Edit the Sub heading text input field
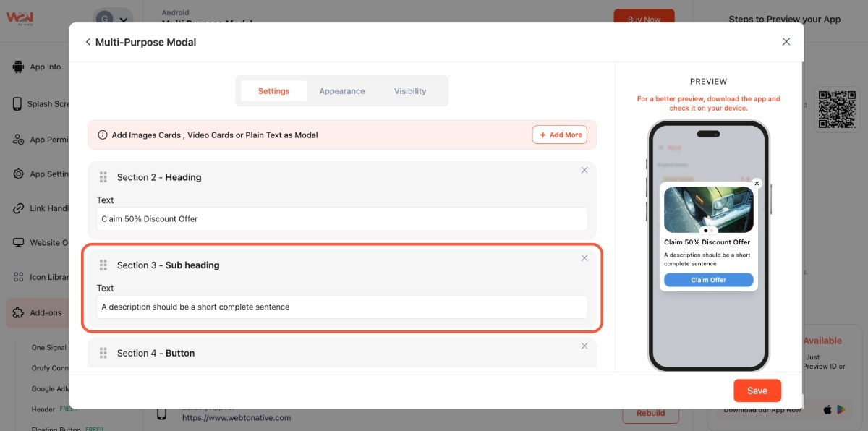The width and height of the screenshot is (868, 431). pos(342,307)
